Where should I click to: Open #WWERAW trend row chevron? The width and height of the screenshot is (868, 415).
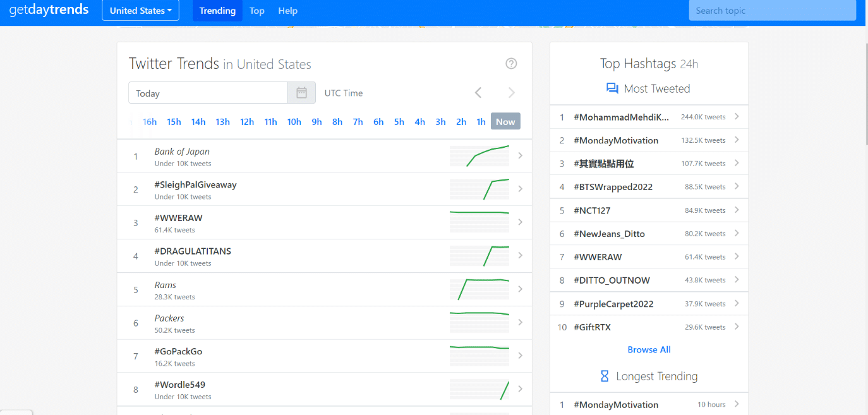(521, 222)
